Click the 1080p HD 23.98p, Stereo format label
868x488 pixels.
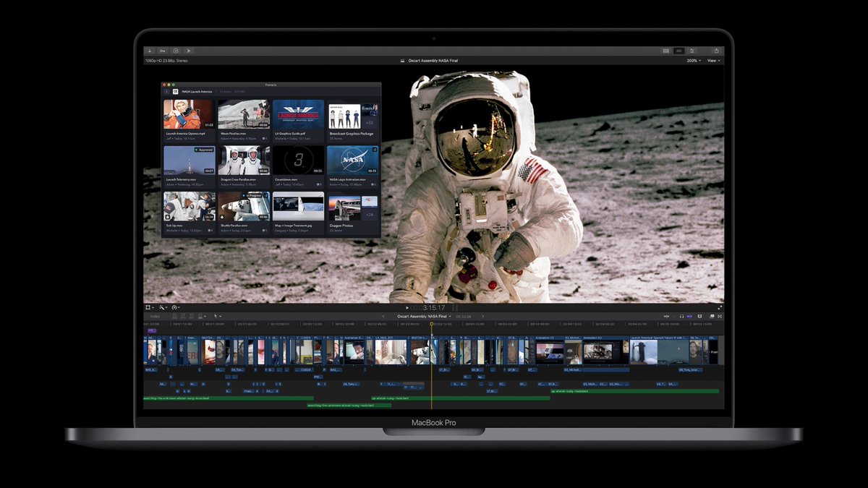click(166, 61)
